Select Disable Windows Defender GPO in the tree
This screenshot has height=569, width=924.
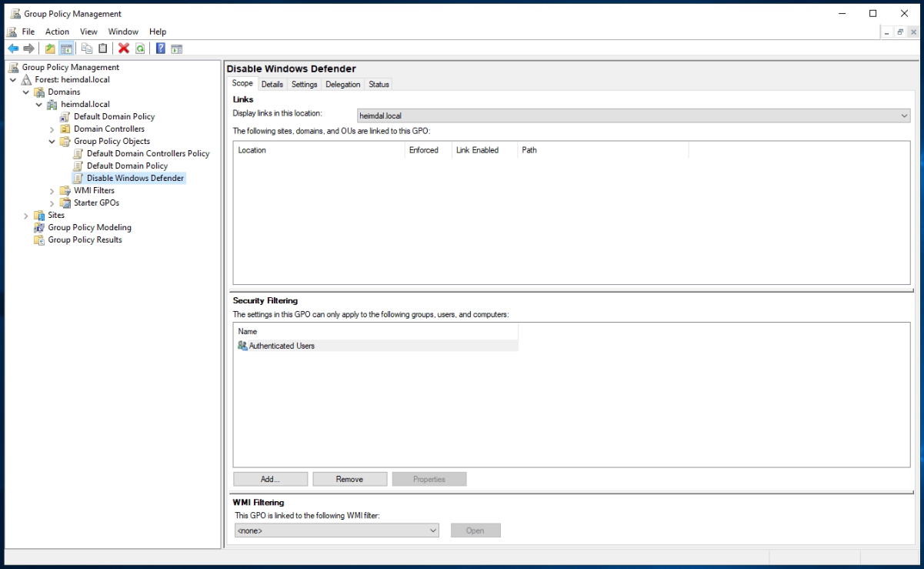(135, 178)
